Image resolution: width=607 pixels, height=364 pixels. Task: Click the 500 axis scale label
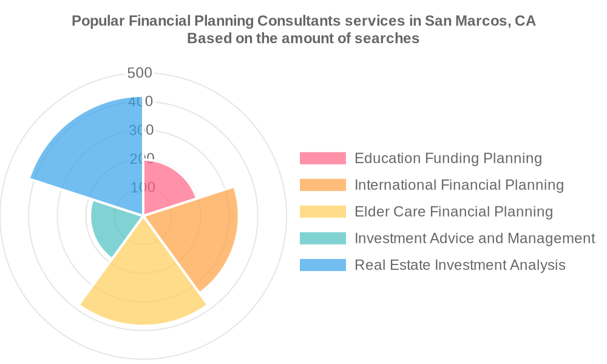(140, 73)
